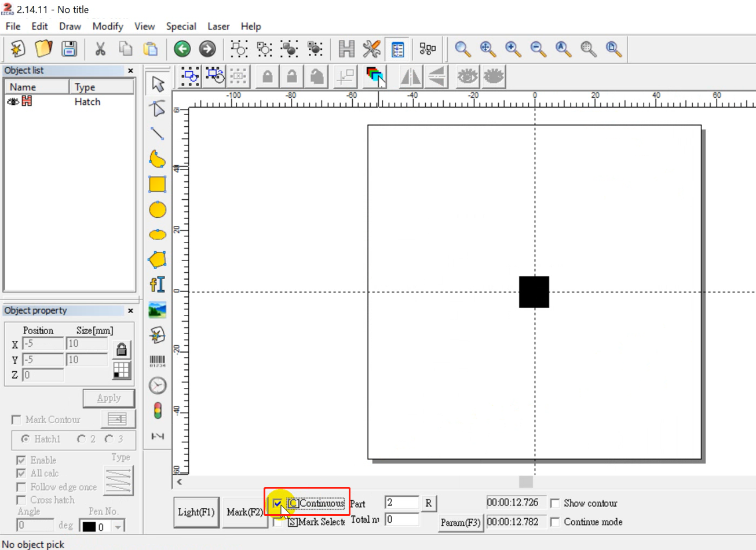Click the Zoom out magnifier with a minus

pos(538,49)
